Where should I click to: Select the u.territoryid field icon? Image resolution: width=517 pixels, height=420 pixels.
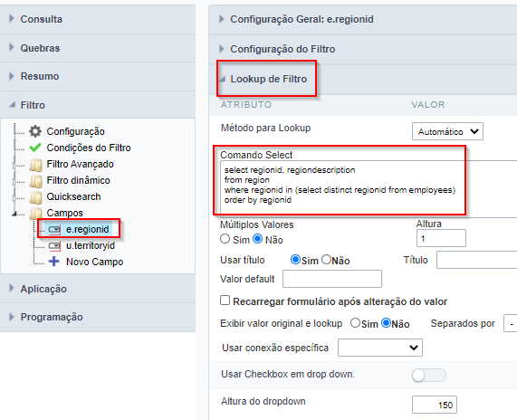tap(54, 245)
